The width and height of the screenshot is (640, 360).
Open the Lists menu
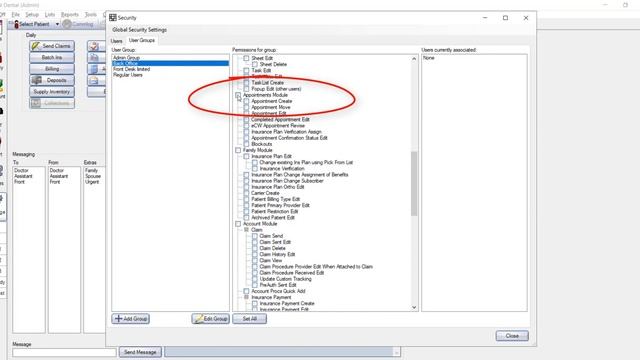click(x=50, y=14)
